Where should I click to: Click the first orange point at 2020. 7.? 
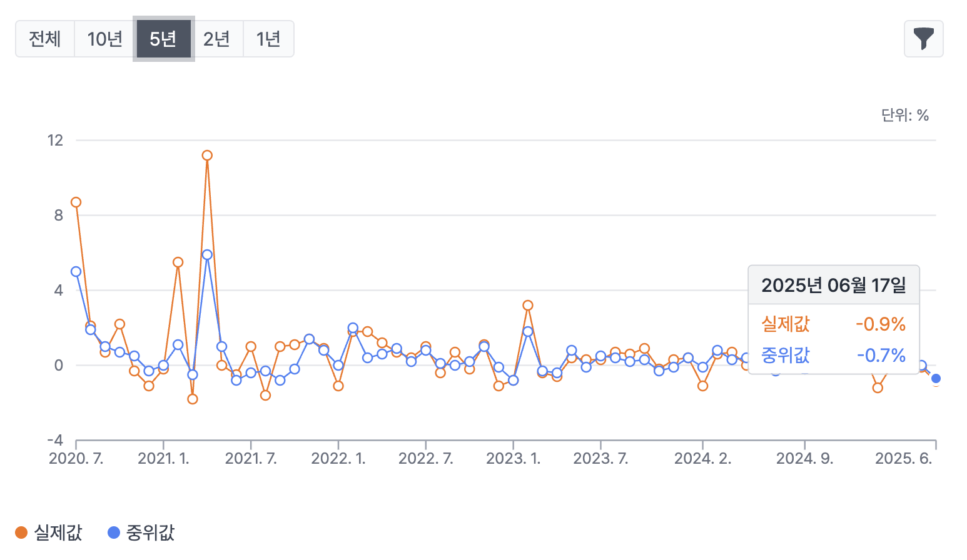tap(76, 202)
